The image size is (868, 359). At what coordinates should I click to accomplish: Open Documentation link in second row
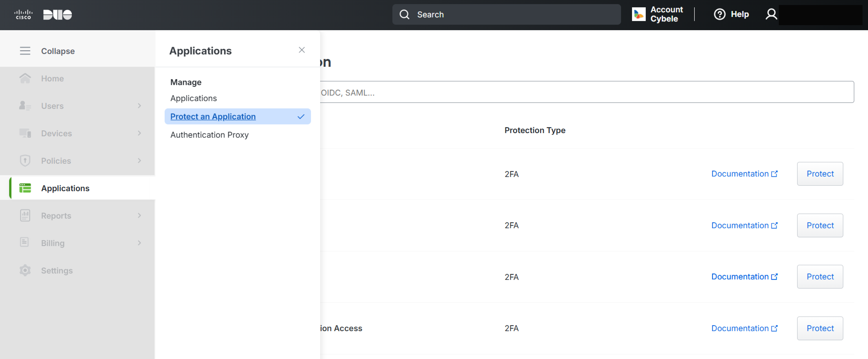pyautogui.click(x=744, y=225)
